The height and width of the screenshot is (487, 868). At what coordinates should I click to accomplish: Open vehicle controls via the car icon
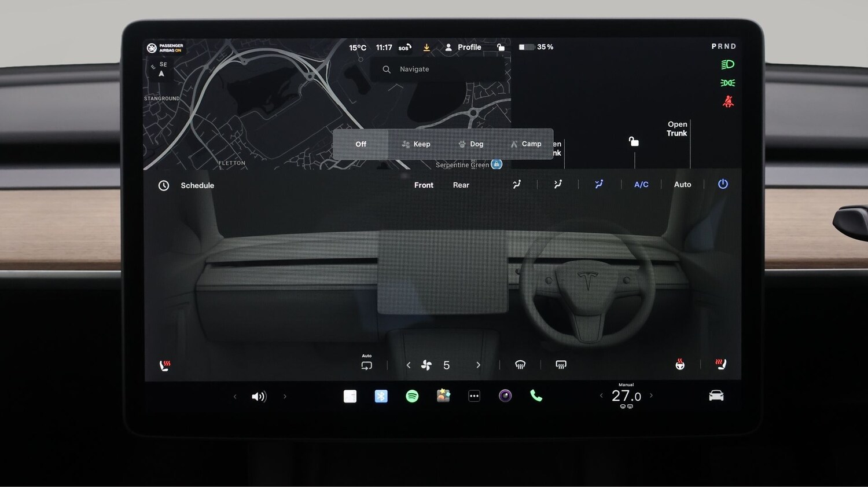pyautogui.click(x=716, y=395)
